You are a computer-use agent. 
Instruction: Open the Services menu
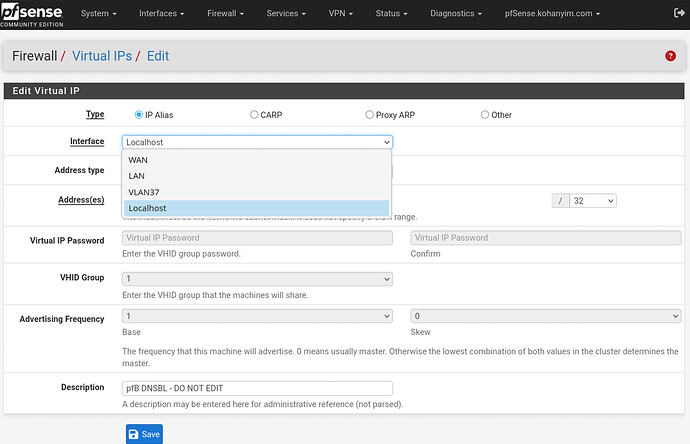coord(286,13)
